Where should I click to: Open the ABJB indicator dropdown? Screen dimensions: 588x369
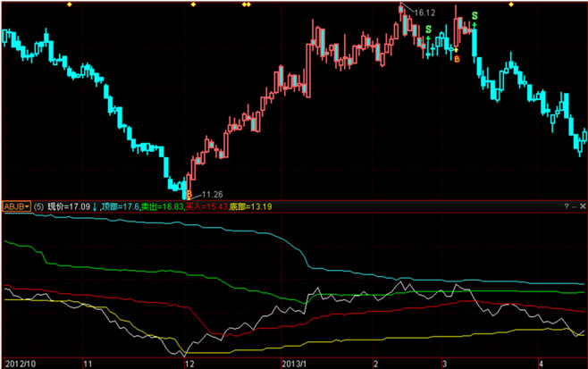[16, 206]
